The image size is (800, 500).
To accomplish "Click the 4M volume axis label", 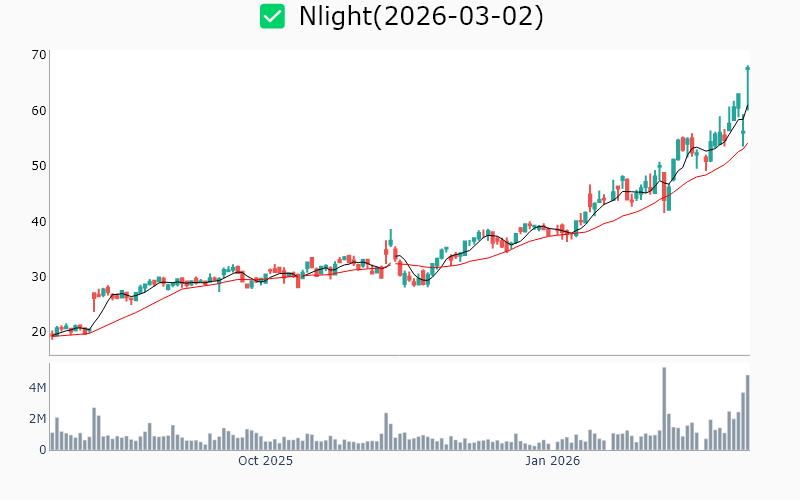I will click(x=37, y=387).
